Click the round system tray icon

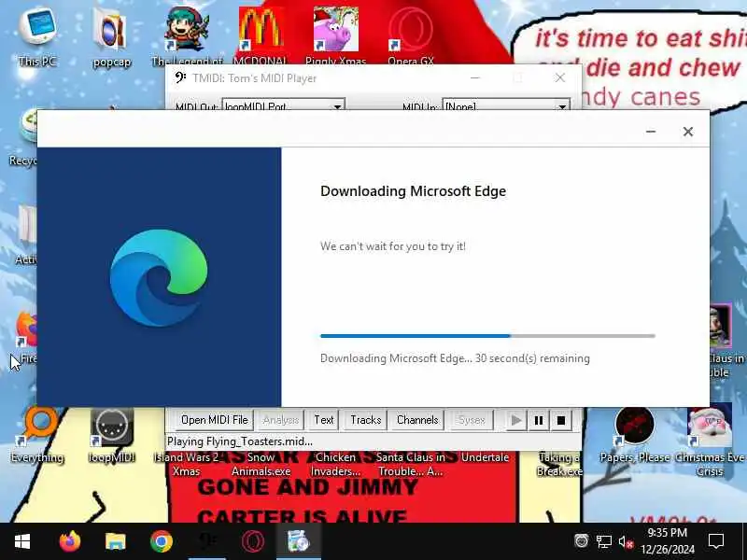[581, 540]
